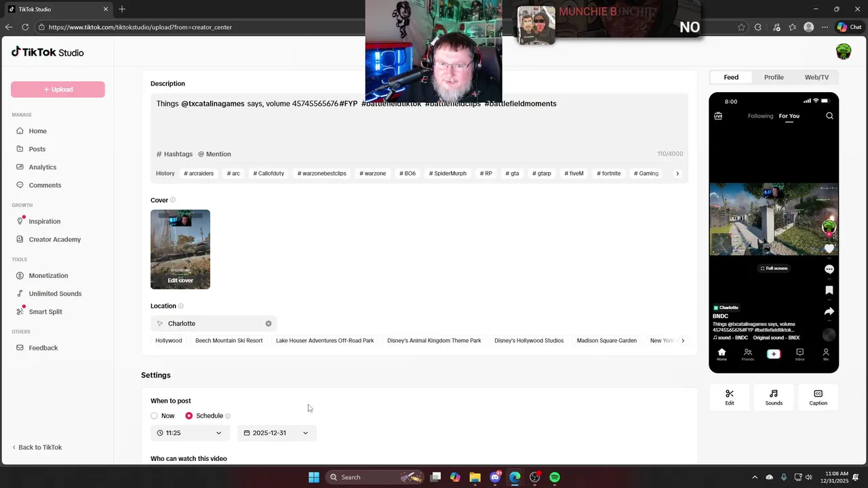Refresh the browser page

[x=25, y=27]
